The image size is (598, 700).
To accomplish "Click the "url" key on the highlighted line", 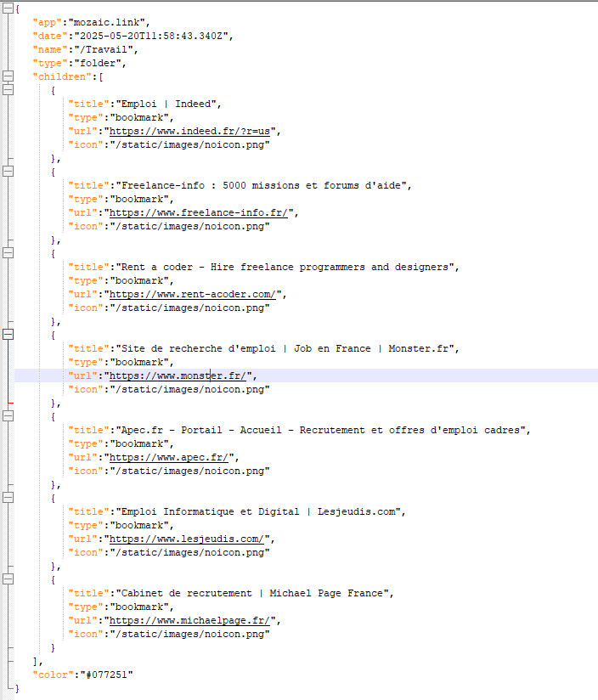I will click(x=83, y=375).
